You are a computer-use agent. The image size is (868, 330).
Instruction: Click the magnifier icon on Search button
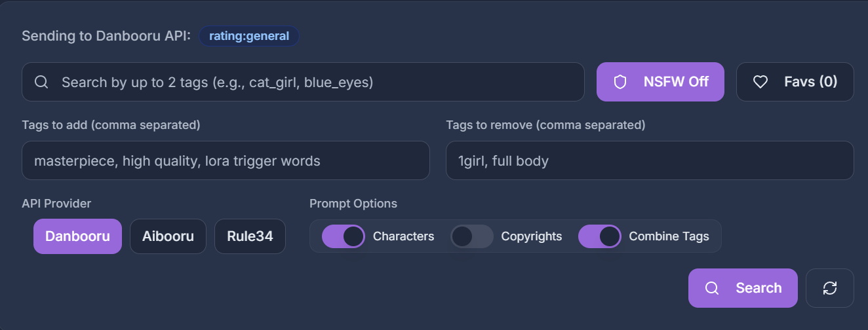pyautogui.click(x=712, y=288)
